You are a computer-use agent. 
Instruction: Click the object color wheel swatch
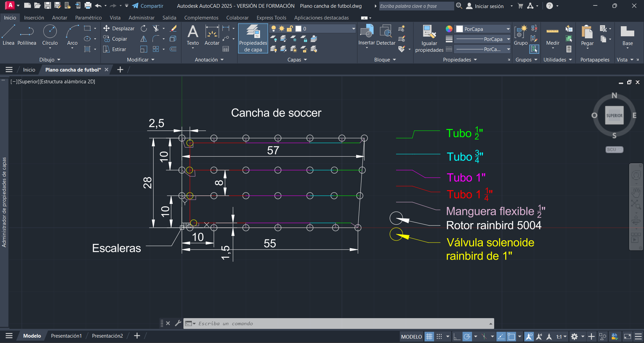click(449, 29)
